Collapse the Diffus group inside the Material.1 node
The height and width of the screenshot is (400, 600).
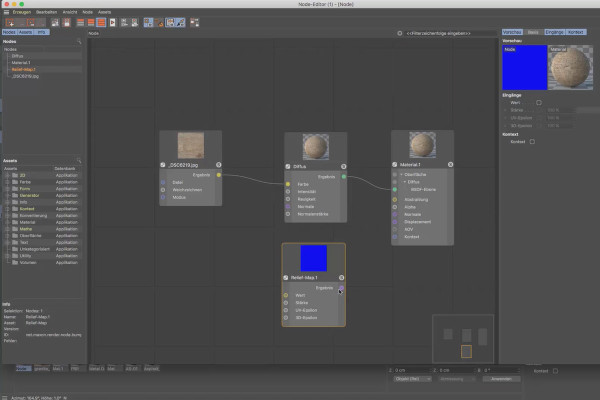[x=405, y=182]
